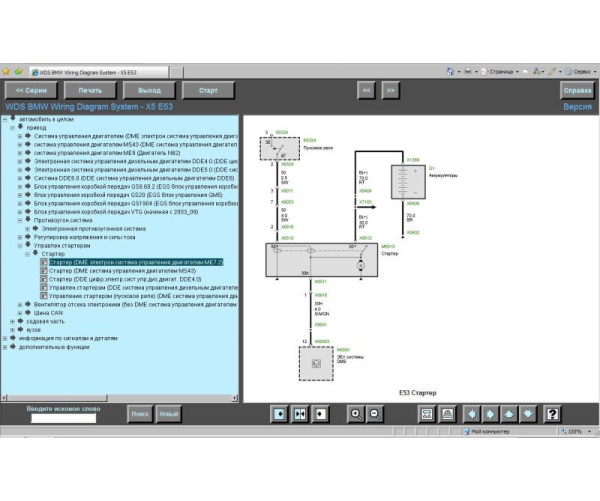Screen dimensions: 600x501
Task: Open 'Стартер (DME система управления двигателем MS43)' diagram
Action: coord(120,270)
